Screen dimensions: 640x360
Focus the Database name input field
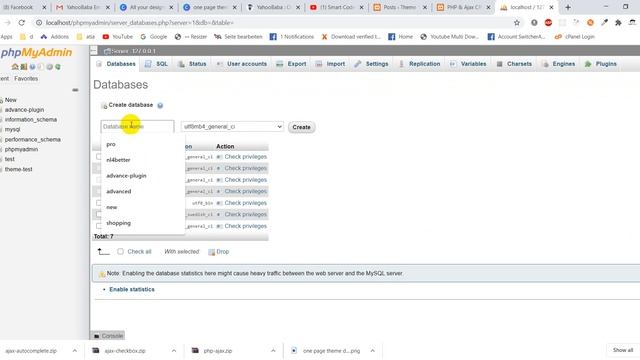point(137,127)
